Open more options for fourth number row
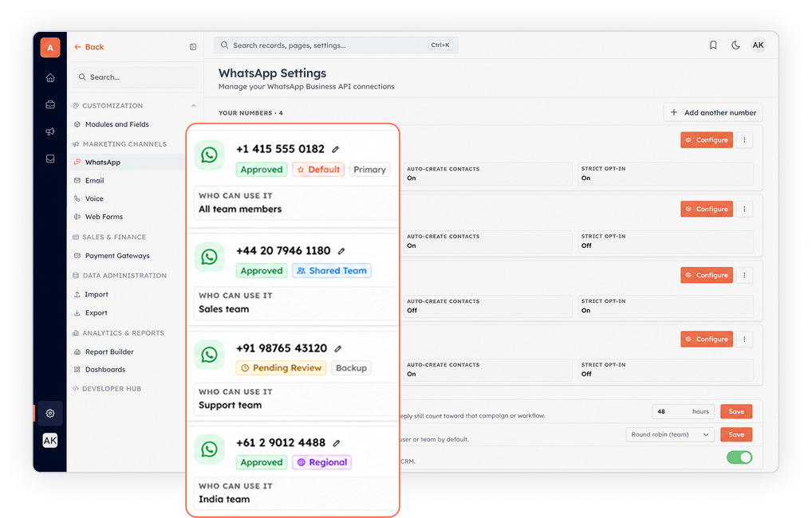 click(x=745, y=339)
